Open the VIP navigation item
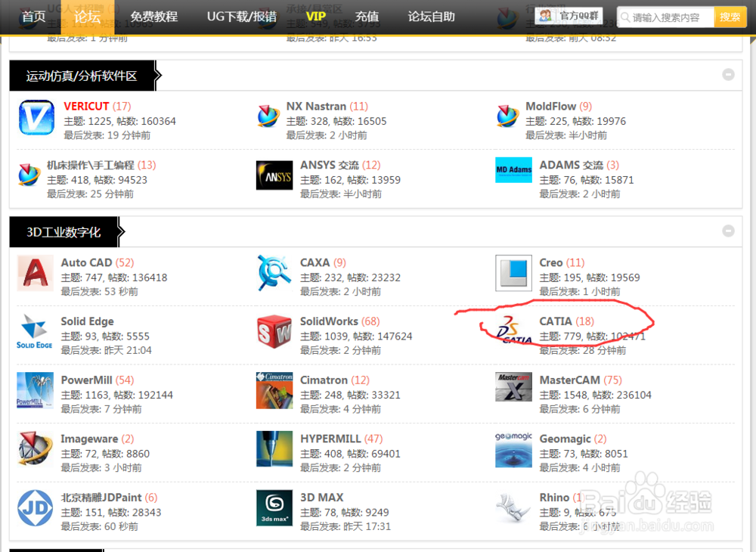The width and height of the screenshot is (756, 552). tap(316, 17)
